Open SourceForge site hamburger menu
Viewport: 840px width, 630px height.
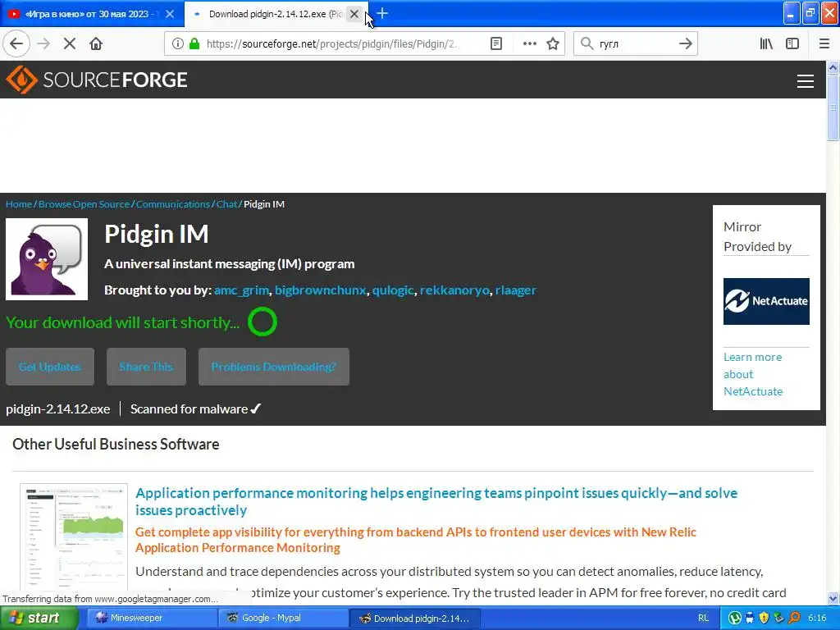tap(806, 81)
